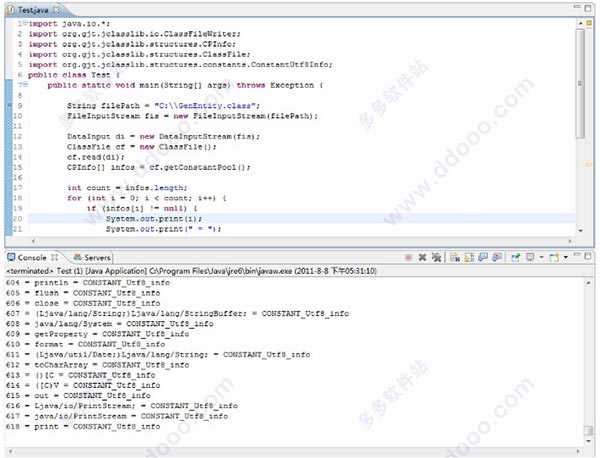
Task: Open the Display Selected Console dropdown arrow
Action: 541,257
